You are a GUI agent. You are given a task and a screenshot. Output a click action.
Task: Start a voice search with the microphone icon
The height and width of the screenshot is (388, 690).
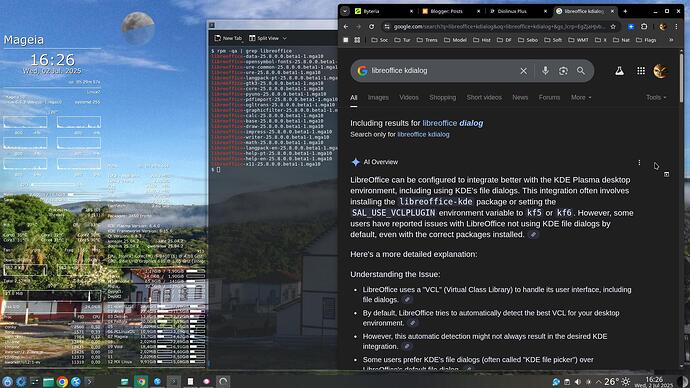(x=545, y=71)
